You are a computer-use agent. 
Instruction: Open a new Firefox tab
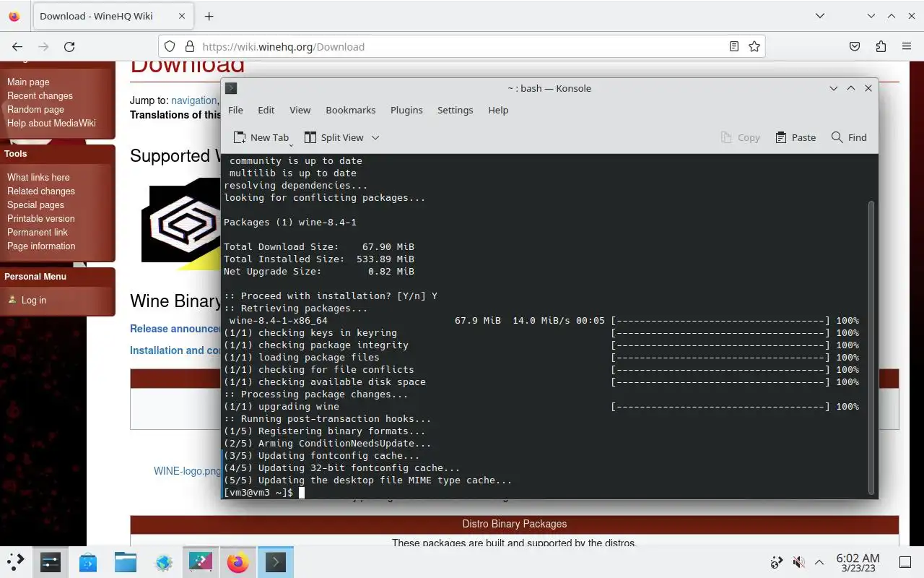click(x=209, y=16)
